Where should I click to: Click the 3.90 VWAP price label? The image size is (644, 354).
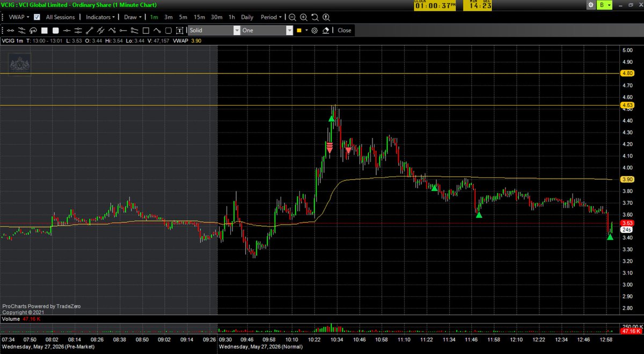click(627, 179)
